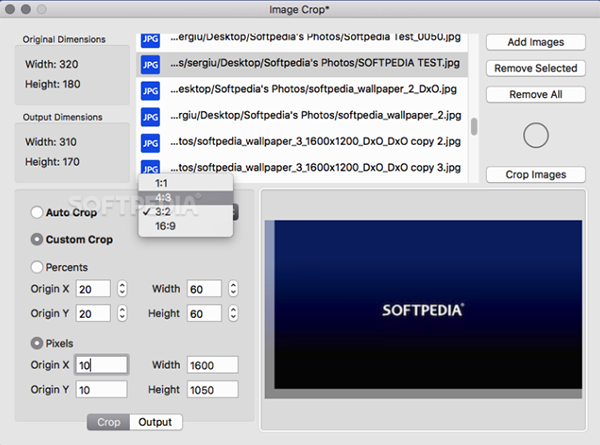Click the Percents Width stepper
Image resolution: width=600 pixels, height=445 pixels.
coord(233,289)
